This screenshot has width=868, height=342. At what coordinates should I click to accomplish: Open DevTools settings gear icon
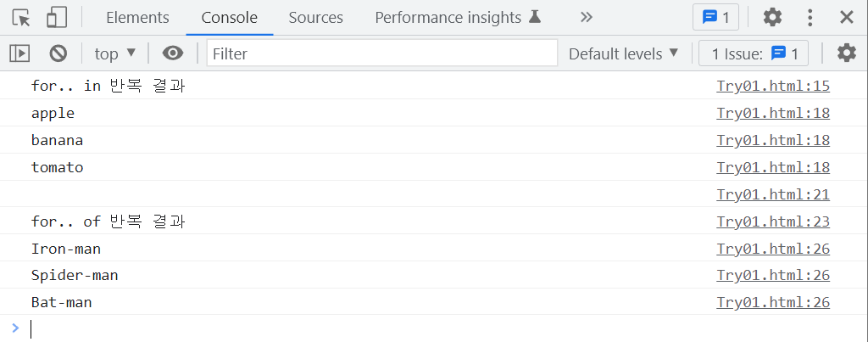click(772, 18)
